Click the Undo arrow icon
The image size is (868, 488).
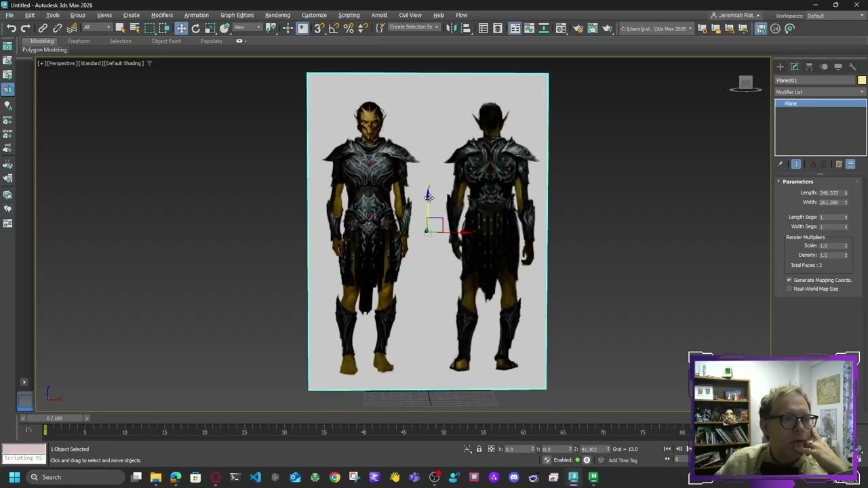pos(12,28)
